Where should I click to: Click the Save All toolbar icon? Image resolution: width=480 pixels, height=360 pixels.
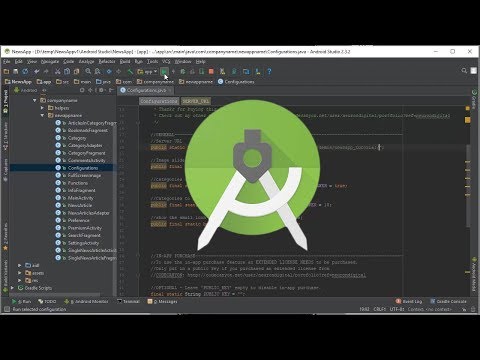pos(16,71)
